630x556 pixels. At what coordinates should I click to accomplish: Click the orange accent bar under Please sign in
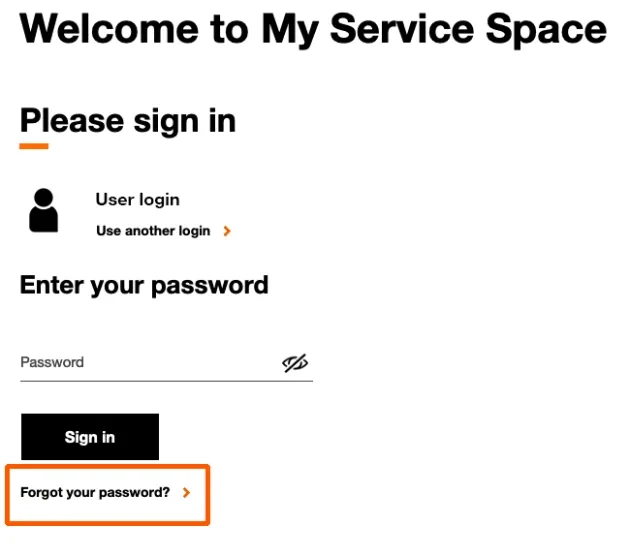tap(34, 147)
